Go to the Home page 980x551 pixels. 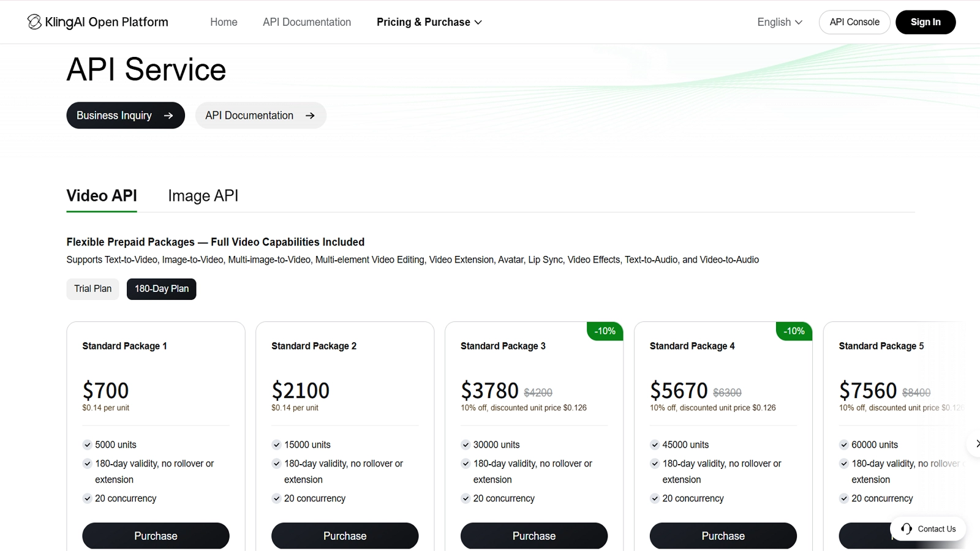click(x=224, y=22)
